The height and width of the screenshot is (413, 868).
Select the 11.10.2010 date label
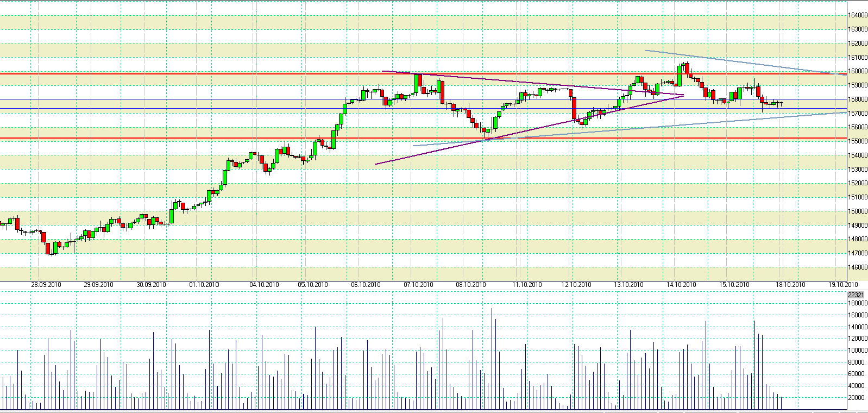click(x=527, y=285)
